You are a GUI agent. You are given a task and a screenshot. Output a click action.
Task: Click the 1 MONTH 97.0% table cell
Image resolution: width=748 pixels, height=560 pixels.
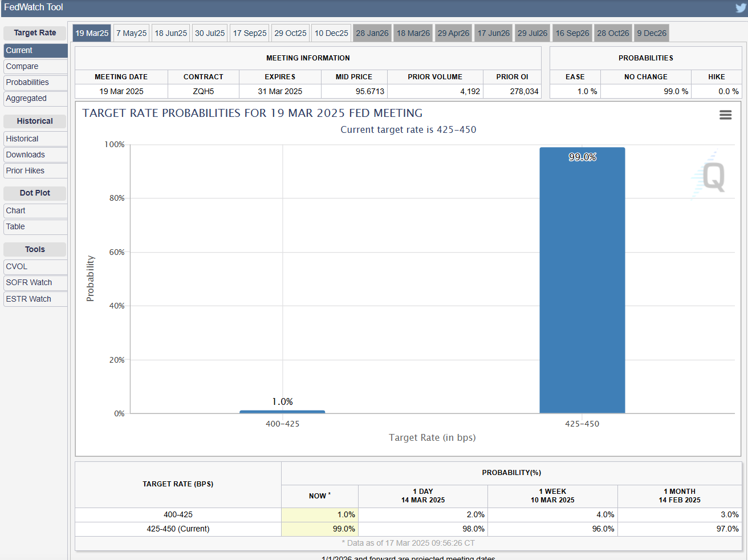point(680,529)
